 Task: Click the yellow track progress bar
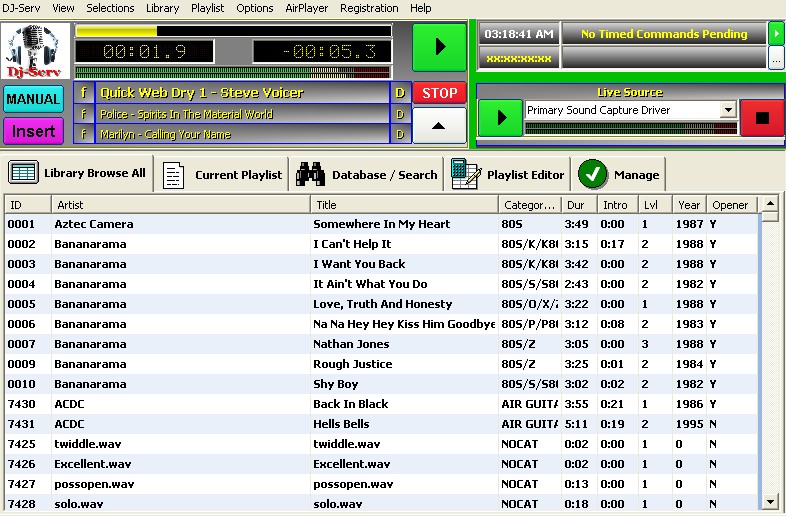233,31
